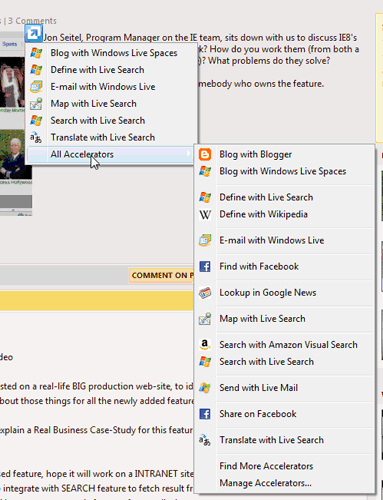Select Blog with Windows Live Spaces in submenu
Screen dimensions: 383x500
[284, 171]
